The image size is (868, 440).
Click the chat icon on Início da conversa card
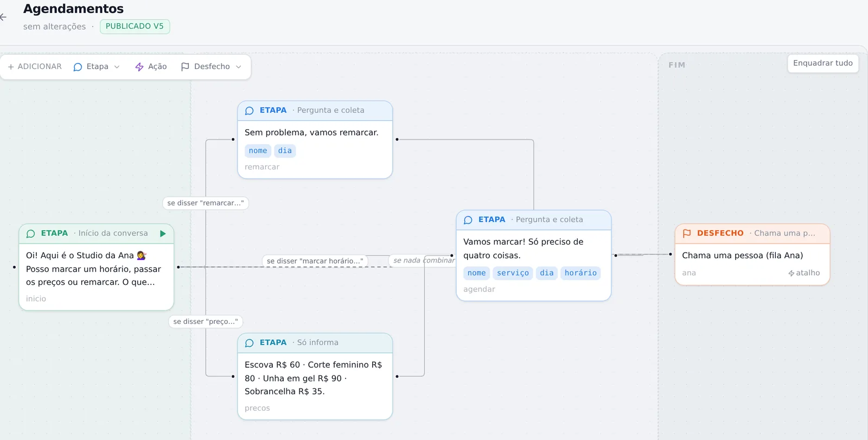click(31, 234)
